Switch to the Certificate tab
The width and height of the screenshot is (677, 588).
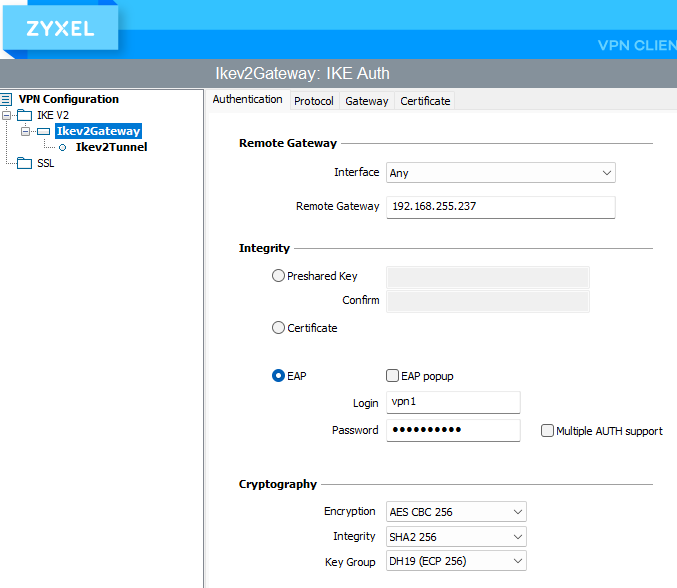pyautogui.click(x=425, y=101)
